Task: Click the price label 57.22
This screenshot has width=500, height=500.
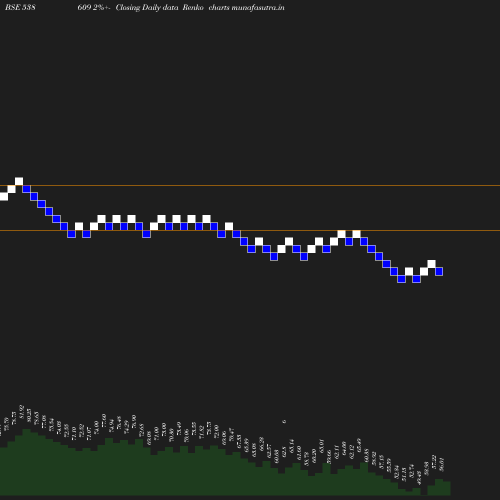Action: 434,462
